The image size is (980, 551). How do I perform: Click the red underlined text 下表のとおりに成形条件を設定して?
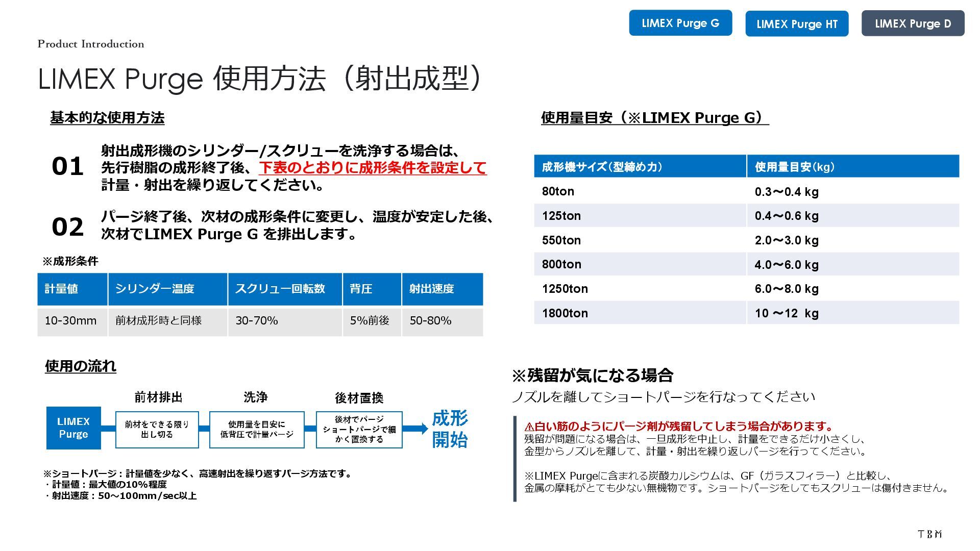[373, 167]
